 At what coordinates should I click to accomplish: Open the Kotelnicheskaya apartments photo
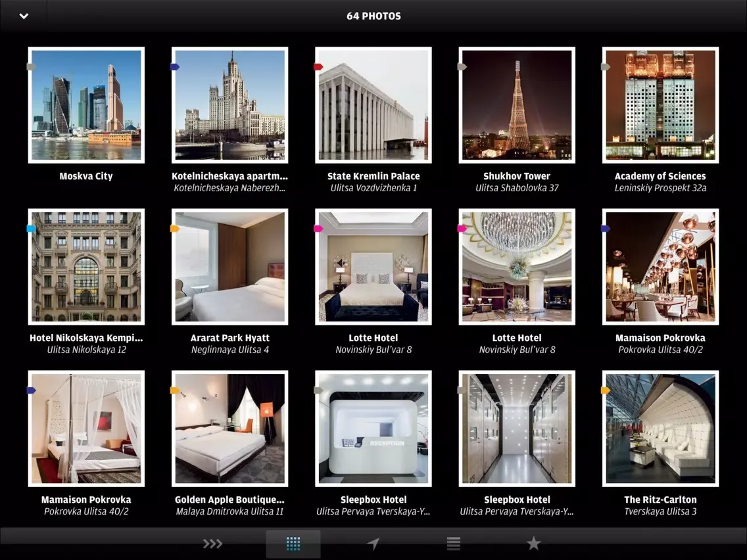pos(229,105)
